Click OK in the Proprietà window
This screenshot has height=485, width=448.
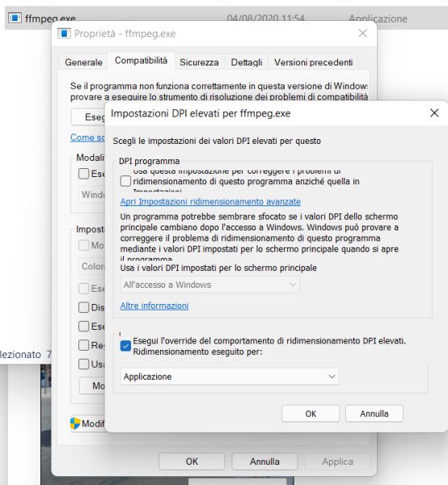192,462
